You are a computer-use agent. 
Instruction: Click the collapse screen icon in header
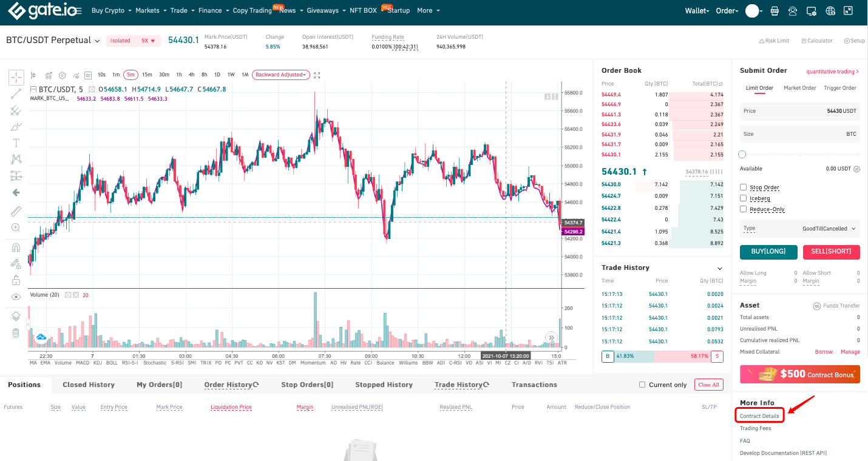click(x=849, y=11)
